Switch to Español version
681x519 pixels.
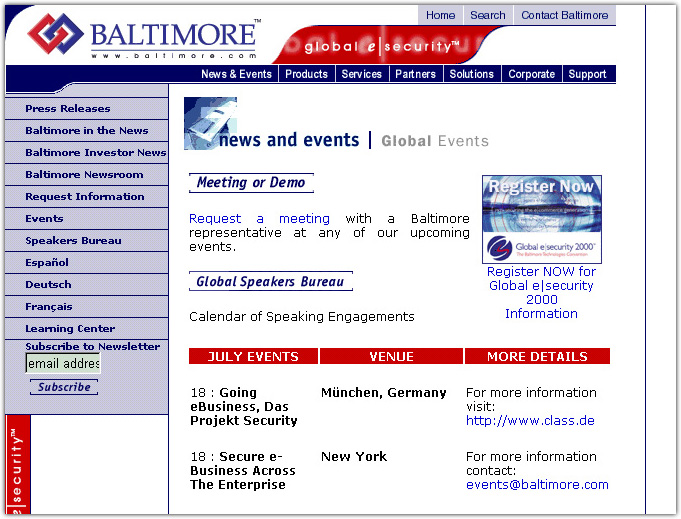pos(86,263)
